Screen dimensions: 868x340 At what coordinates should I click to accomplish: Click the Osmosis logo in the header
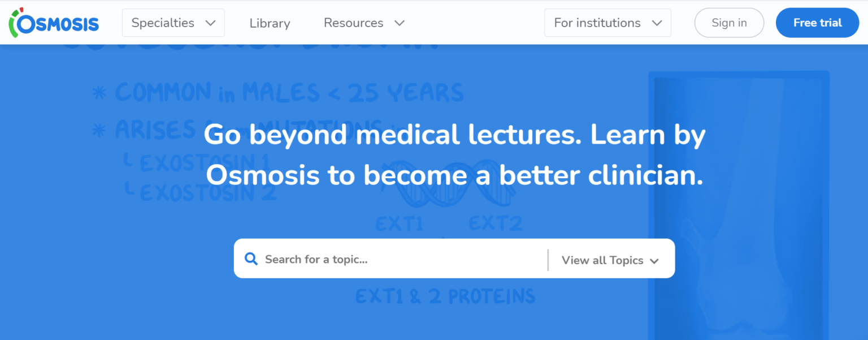click(54, 23)
